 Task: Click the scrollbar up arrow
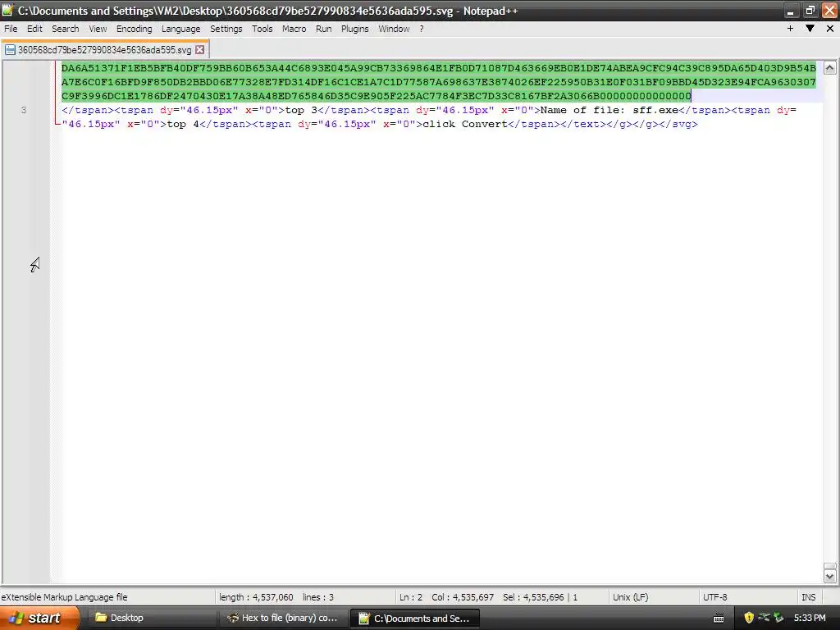click(x=830, y=68)
